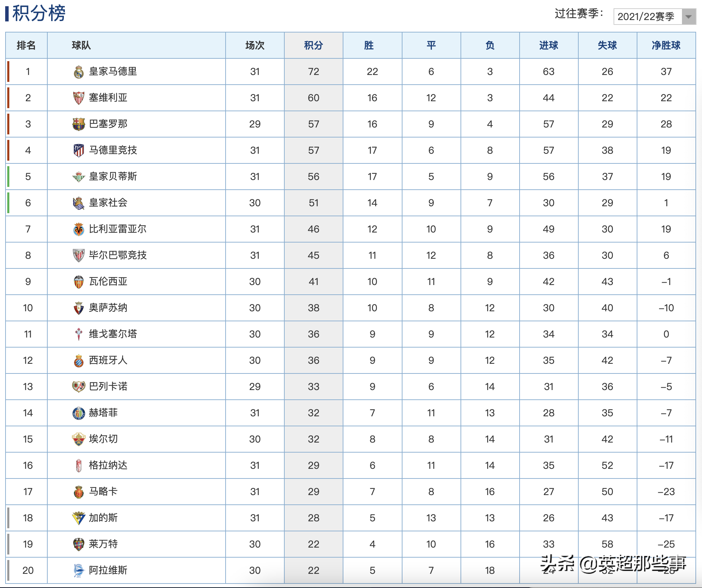Click Mallorca's –23 goal difference cell
The image size is (702, 588).
[666, 492]
